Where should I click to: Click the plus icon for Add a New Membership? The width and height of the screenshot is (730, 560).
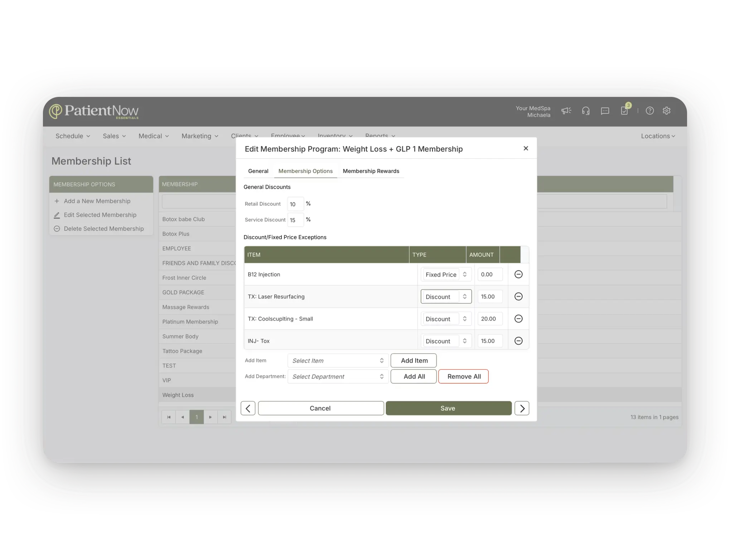tap(57, 201)
